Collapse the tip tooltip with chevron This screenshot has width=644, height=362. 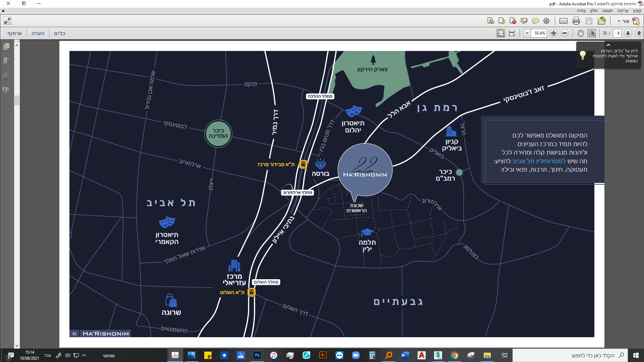coord(608,45)
